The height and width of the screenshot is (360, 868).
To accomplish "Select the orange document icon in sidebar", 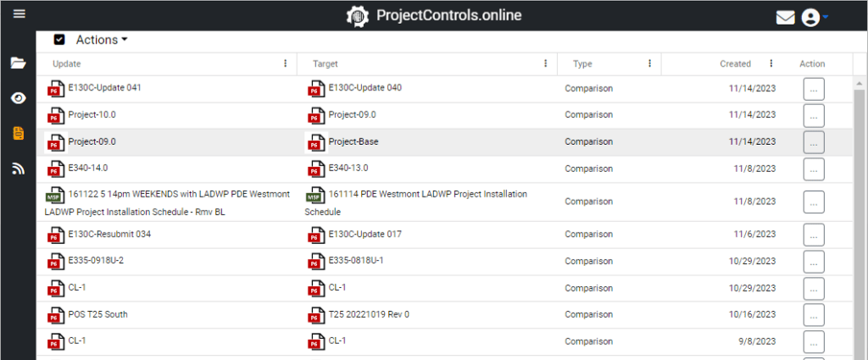I will (19, 133).
